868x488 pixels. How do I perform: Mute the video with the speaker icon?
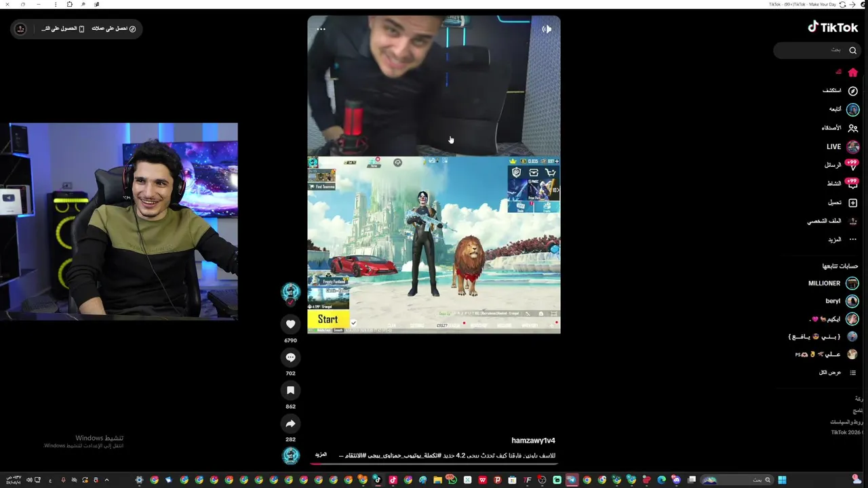click(x=547, y=29)
